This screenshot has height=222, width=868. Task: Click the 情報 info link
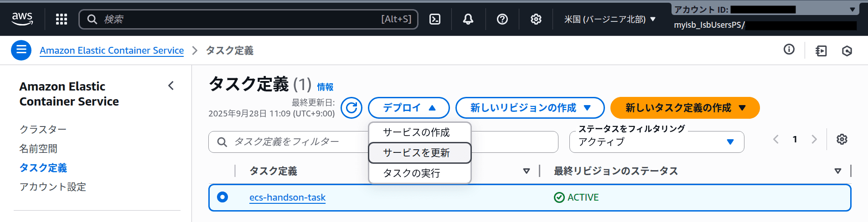325,87
